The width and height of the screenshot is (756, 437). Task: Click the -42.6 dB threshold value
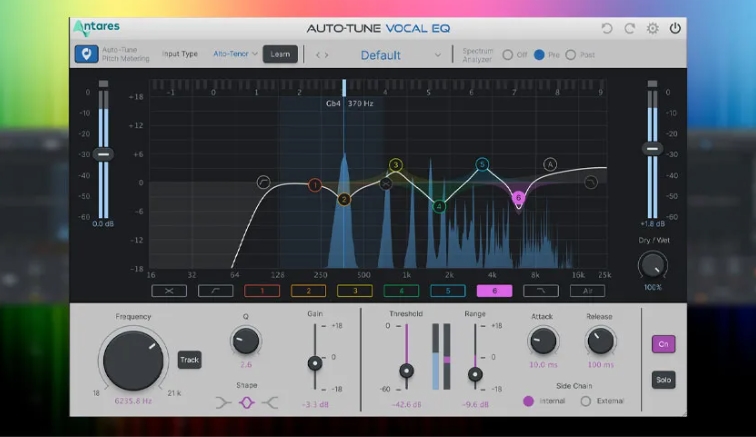pos(406,404)
